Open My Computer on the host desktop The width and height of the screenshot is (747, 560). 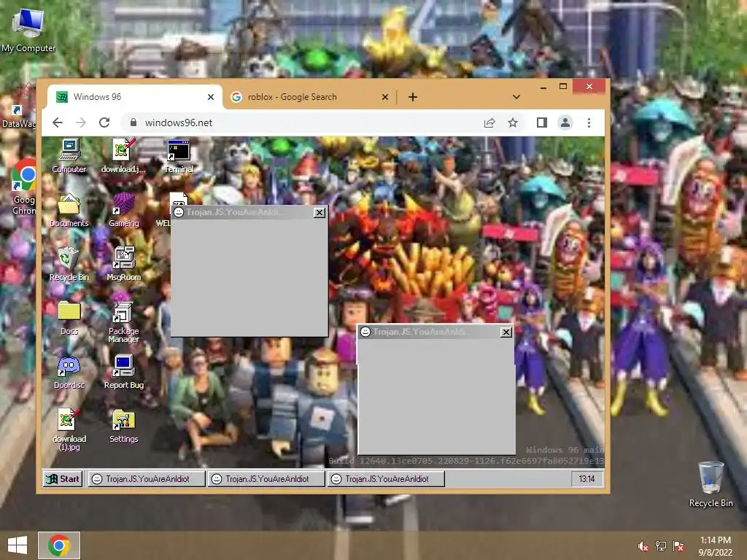28,31
